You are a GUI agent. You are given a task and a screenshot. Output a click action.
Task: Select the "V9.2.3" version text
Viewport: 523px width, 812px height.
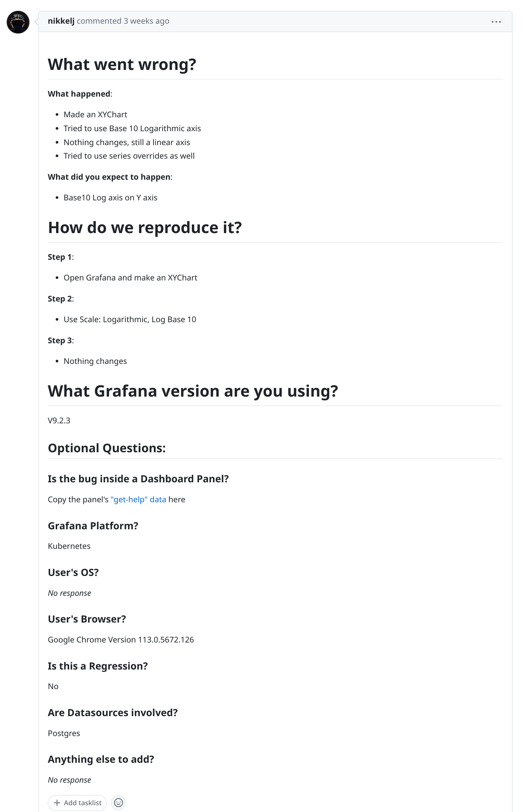(x=60, y=421)
